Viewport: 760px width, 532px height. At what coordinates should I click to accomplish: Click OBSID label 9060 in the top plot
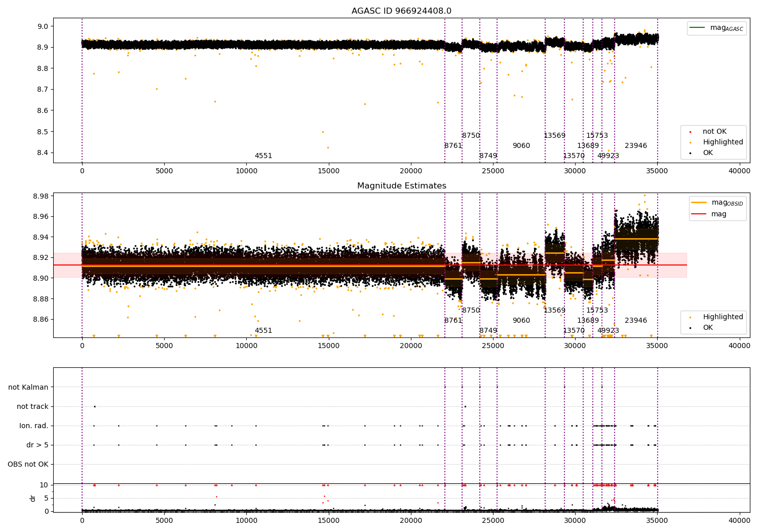[x=521, y=146]
